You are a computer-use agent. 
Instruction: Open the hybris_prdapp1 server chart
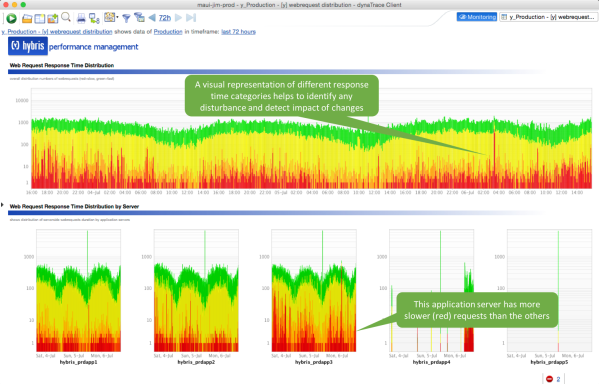pos(79,290)
